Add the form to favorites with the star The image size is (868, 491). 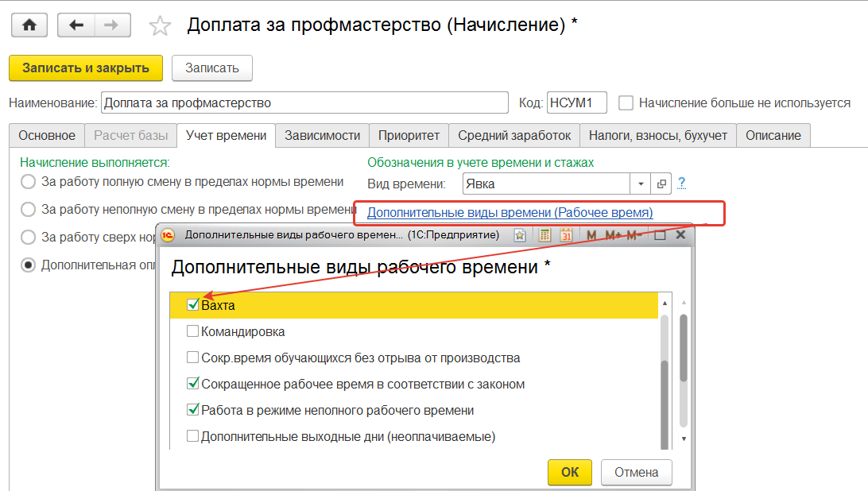(x=160, y=26)
